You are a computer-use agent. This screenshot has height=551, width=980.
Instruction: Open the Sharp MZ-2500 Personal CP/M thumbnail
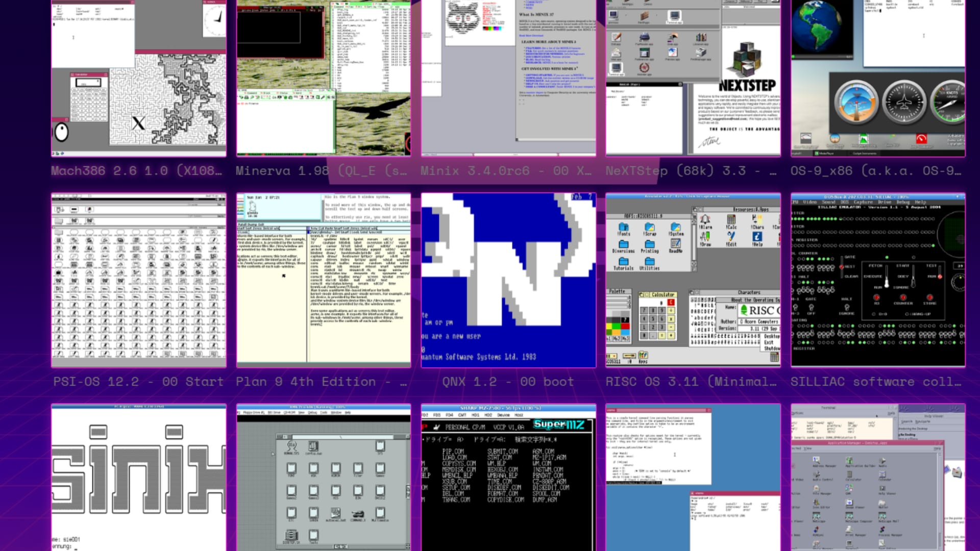tap(508, 478)
